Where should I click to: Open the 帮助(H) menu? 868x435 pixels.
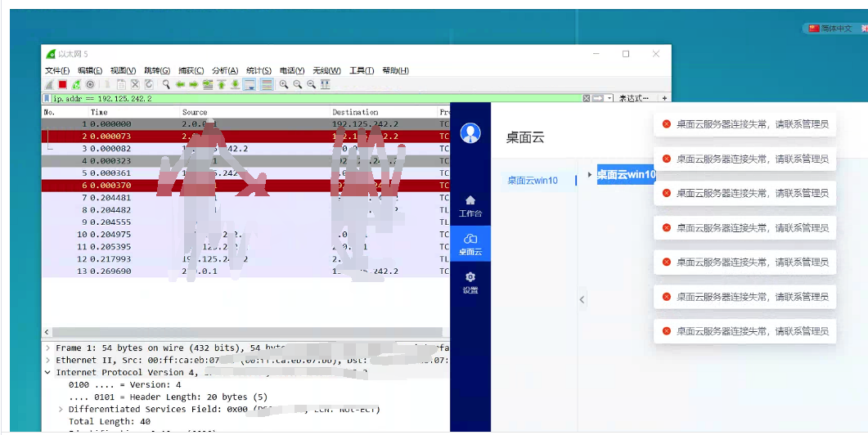click(395, 70)
